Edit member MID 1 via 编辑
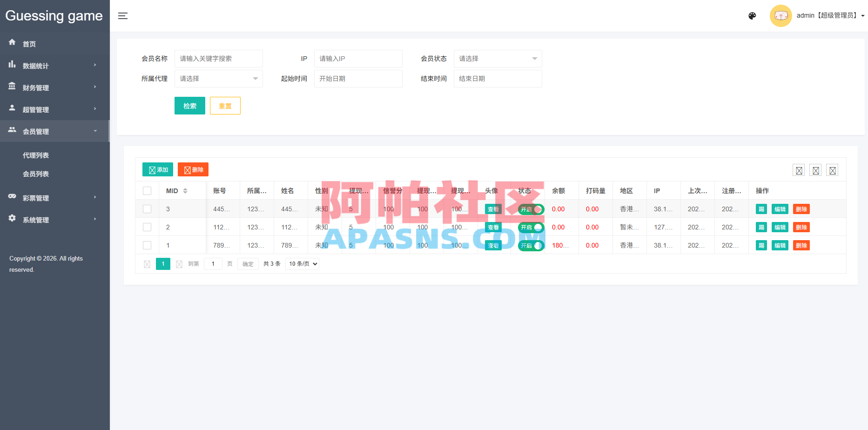Viewport: 868px width, 430px height. [x=780, y=245]
